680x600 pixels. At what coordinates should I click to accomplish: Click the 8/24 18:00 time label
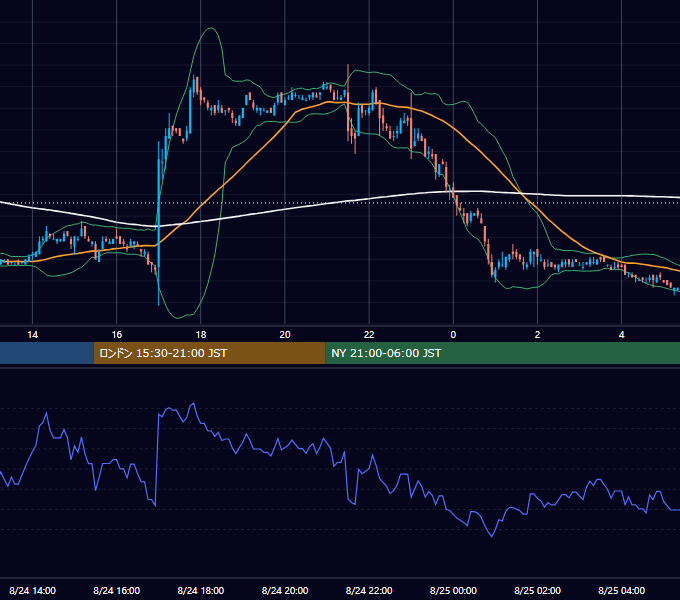coord(201,590)
